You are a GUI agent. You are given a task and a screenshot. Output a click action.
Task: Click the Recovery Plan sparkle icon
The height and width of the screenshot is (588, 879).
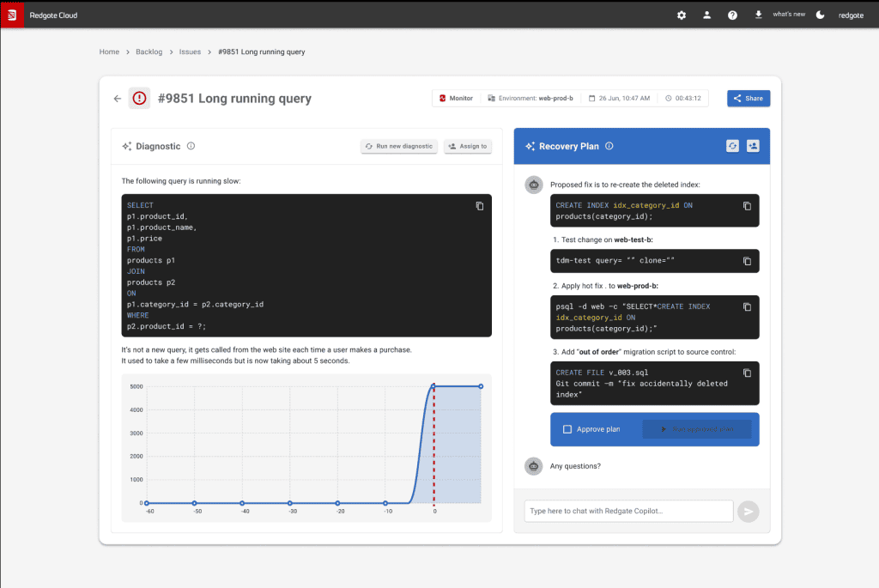(x=530, y=146)
